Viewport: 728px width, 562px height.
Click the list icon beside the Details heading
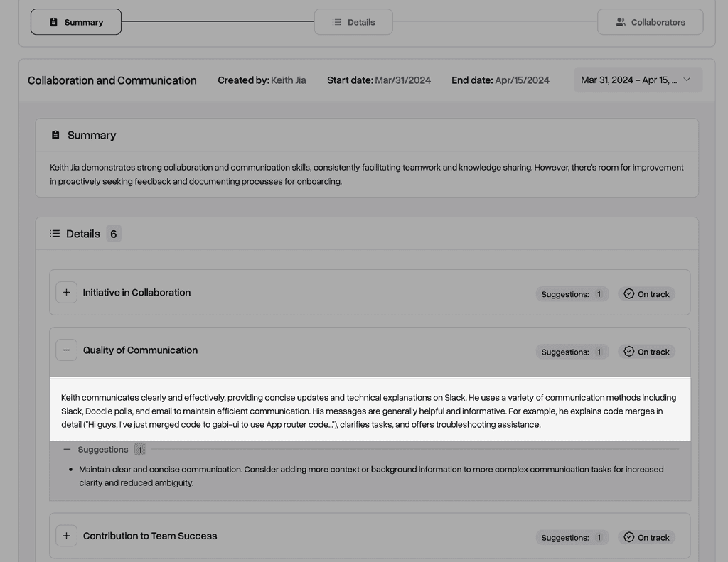55,233
